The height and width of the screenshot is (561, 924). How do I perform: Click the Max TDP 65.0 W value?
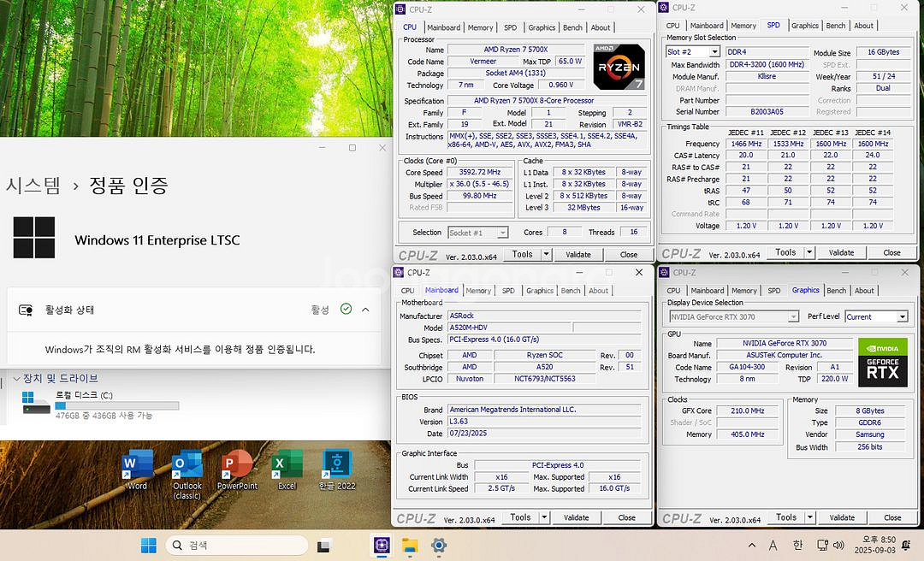570,62
